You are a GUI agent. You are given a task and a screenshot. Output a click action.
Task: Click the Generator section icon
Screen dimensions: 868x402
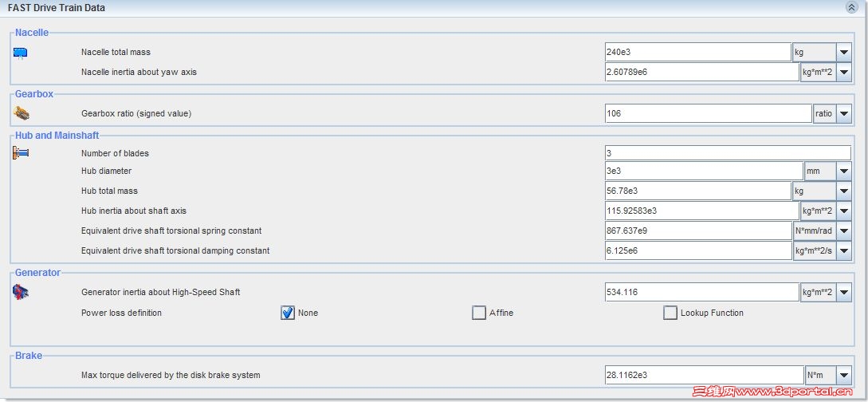pyautogui.click(x=21, y=292)
